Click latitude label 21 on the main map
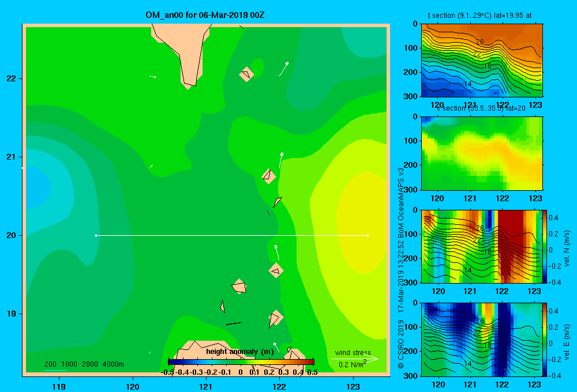577x392 pixels. pyautogui.click(x=12, y=157)
